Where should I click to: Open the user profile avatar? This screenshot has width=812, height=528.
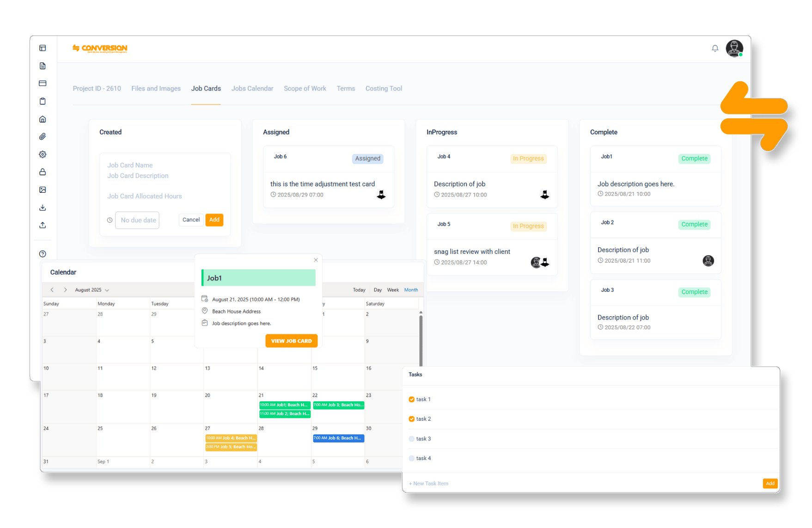pos(734,48)
